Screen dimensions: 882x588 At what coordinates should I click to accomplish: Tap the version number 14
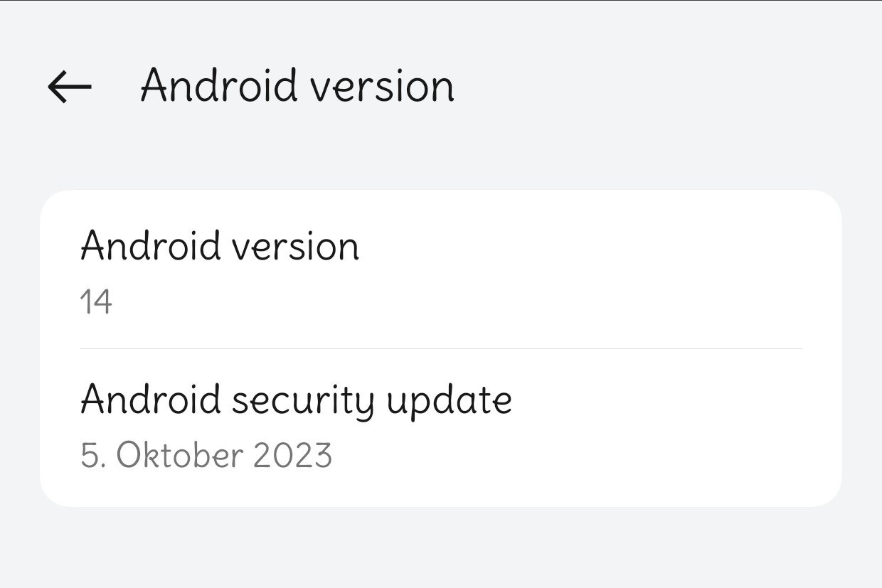coord(96,303)
